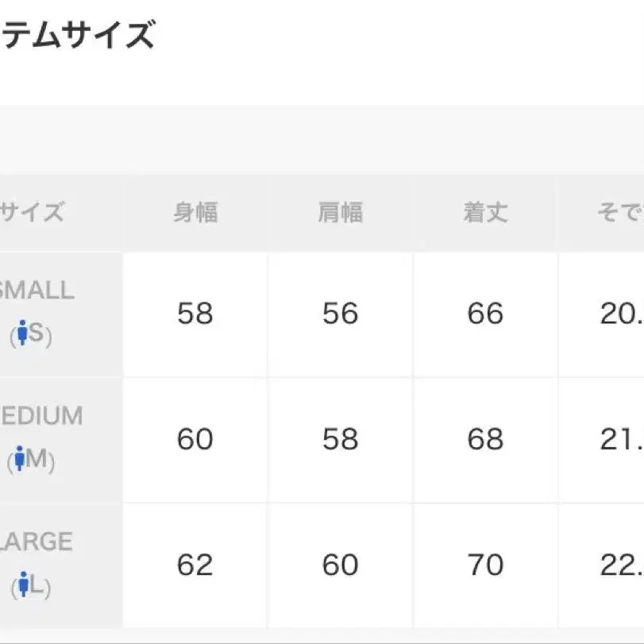Select the LARGE size row label
This screenshot has height=644, width=644.
pyautogui.click(x=37, y=542)
